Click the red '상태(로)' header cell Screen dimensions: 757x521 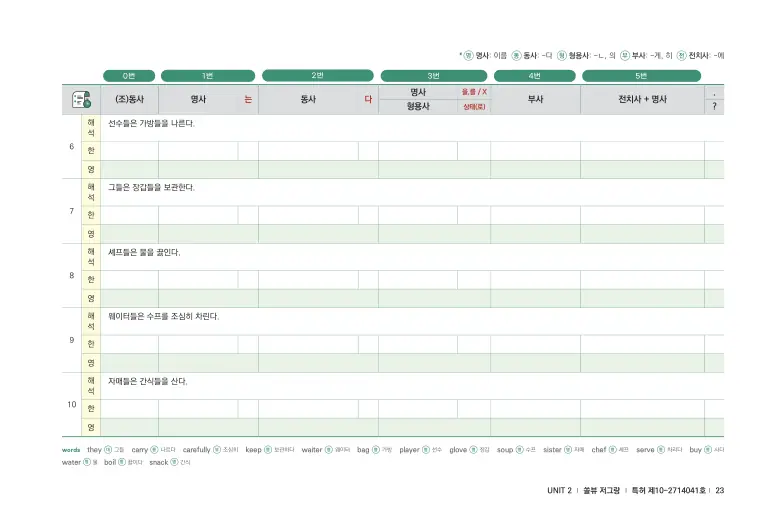click(474, 107)
